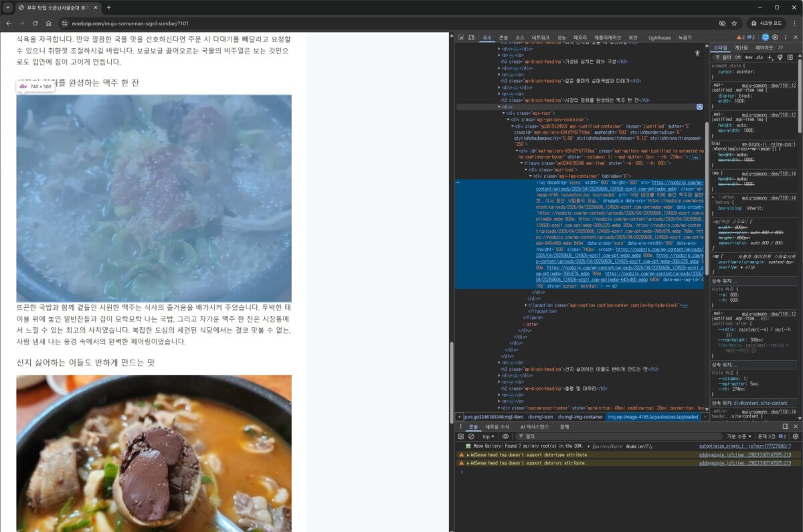The height and width of the screenshot is (532, 803).
Task: Select the div.mgl-icon breadcrumb
Action: (541, 416)
